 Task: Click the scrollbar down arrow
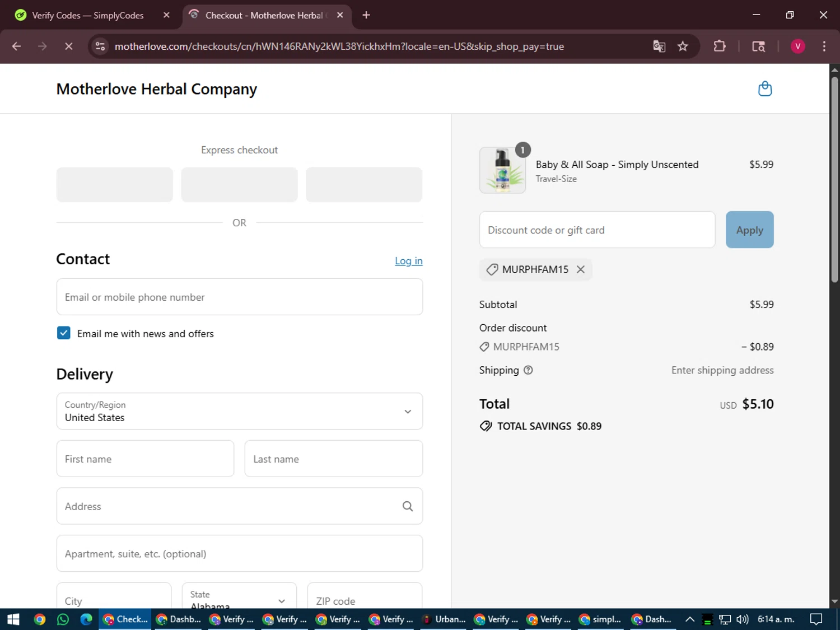click(834, 601)
